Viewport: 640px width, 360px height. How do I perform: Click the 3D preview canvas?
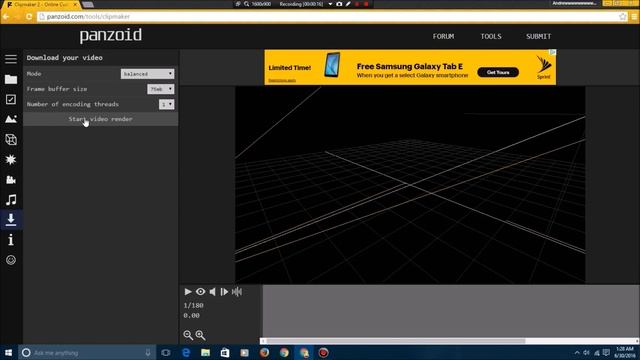click(x=410, y=184)
